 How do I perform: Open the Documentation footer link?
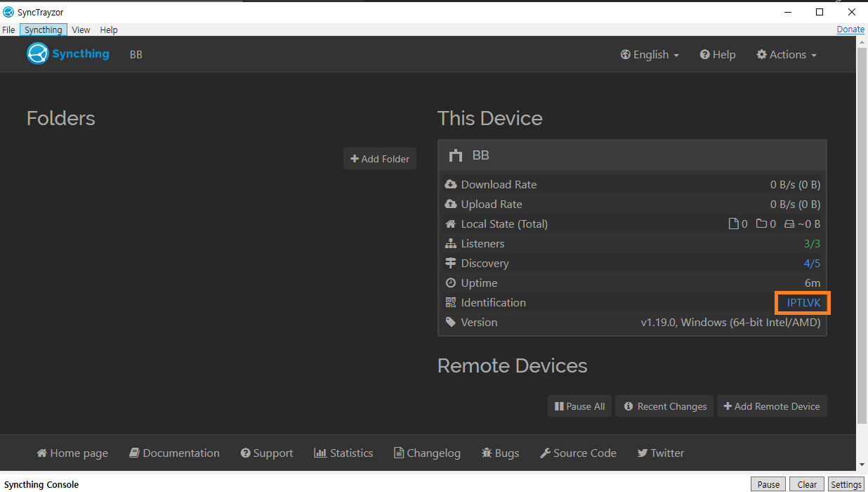pyautogui.click(x=174, y=453)
